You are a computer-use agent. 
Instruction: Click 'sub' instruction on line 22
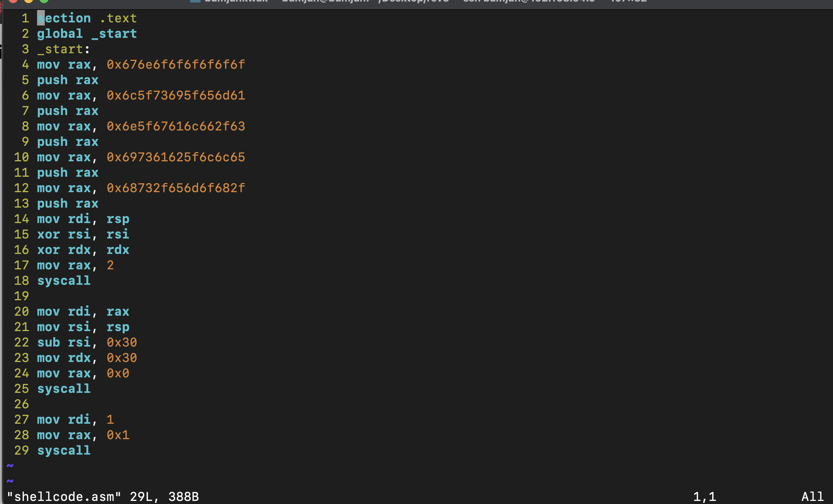(49, 342)
